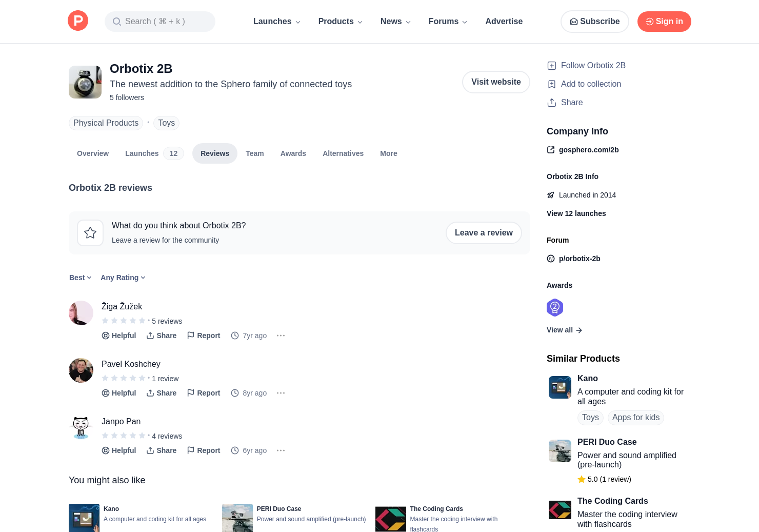Switch to the Launches tab

pyautogui.click(x=154, y=153)
